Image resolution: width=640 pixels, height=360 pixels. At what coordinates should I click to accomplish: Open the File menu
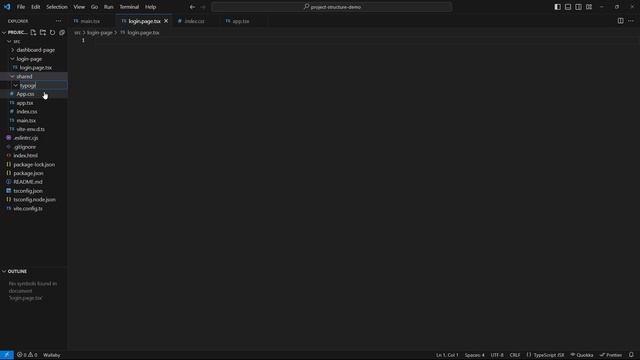(21, 7)
